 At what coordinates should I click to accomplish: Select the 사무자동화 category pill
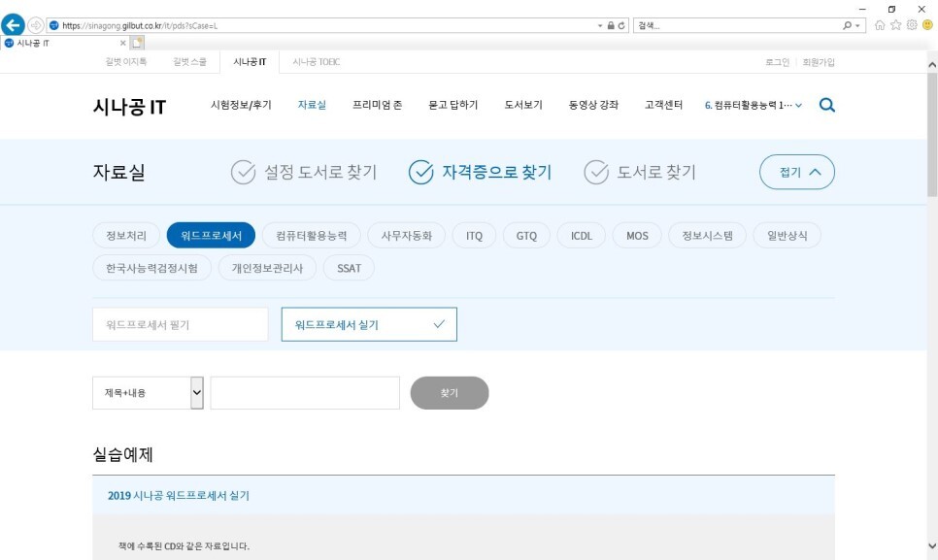[406, 236]
